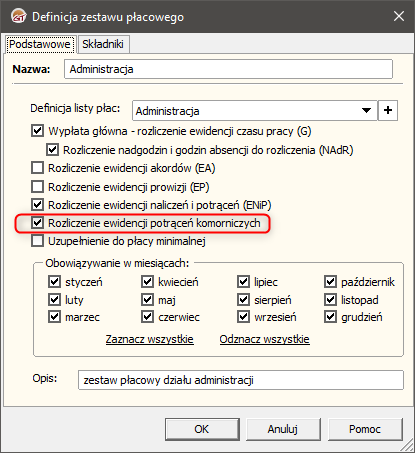Click the Zaznacz wszystkie link
This screenshot has height=453, width=415.
(x=150, y=339)
